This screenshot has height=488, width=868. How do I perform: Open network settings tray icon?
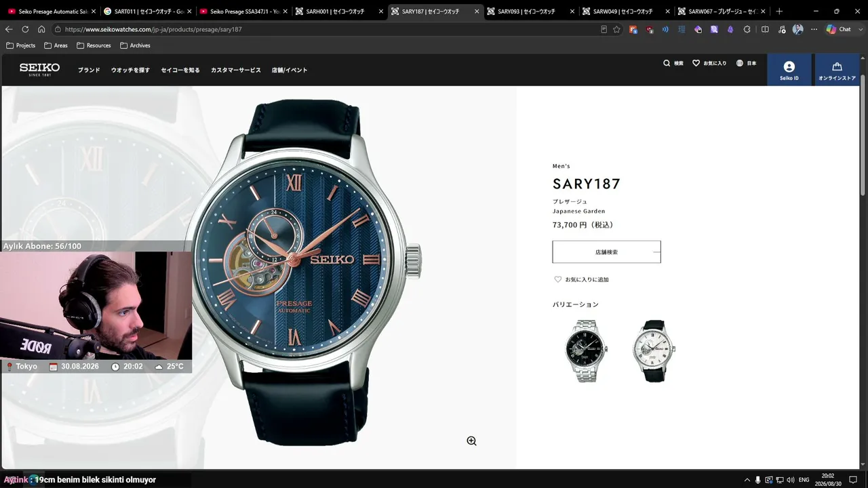[780, 480]
